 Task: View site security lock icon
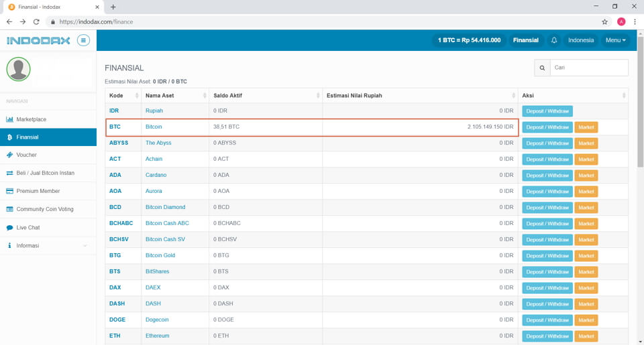tap(52, 21)
